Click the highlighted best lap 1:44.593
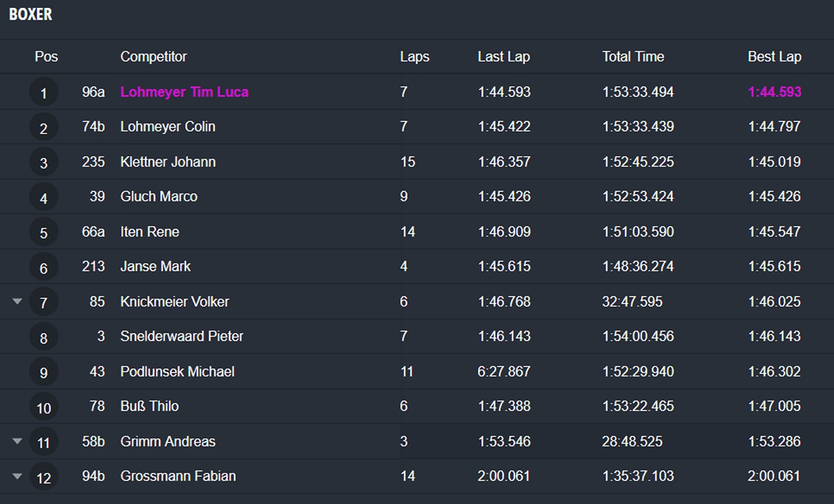The image size is (834, 504). [774, 92]
